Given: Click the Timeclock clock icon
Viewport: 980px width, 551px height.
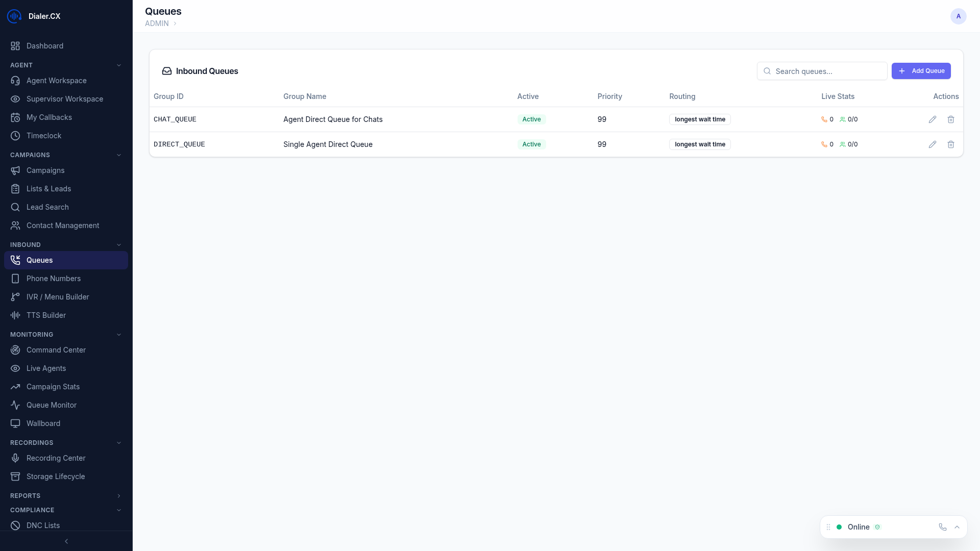Looking at the screenshot, I should (16, 136).
